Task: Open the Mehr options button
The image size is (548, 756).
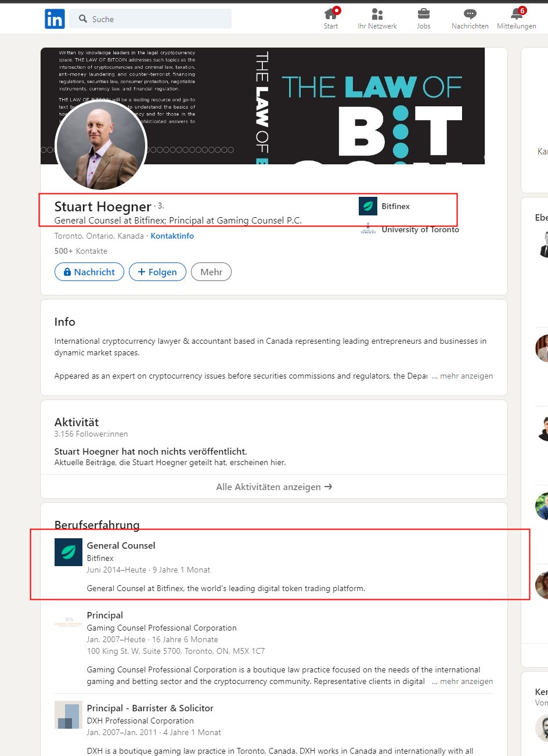Action: (211, 272)
